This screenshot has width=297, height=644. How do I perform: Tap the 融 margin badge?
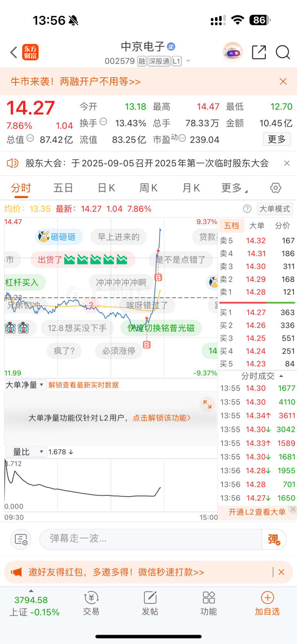point(142,61)
